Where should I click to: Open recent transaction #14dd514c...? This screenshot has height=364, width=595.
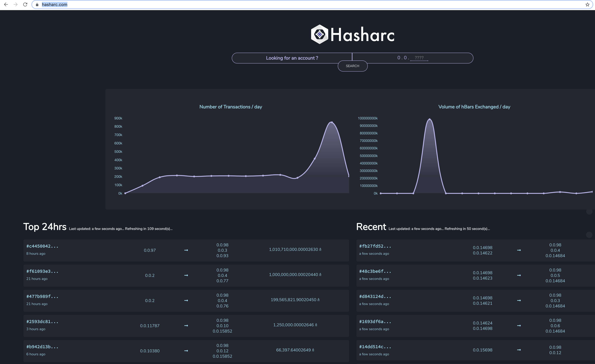point(375,347)
